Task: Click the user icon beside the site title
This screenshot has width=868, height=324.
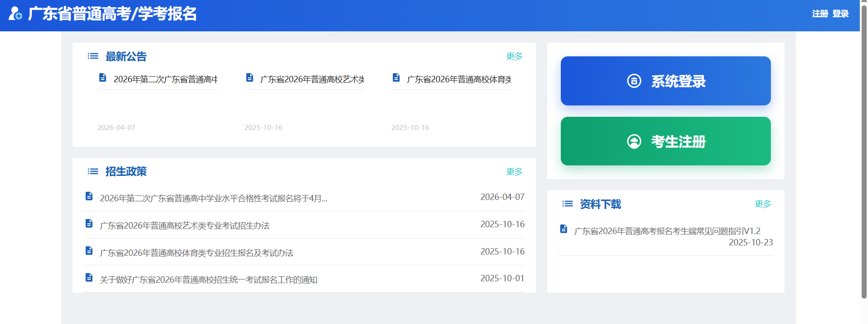Action: click(15, 14)
